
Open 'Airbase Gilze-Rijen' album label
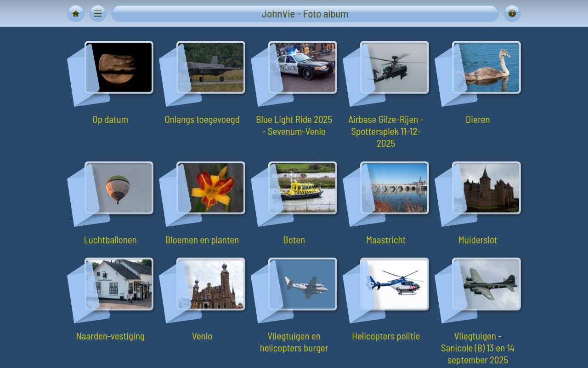coord(386,132)
